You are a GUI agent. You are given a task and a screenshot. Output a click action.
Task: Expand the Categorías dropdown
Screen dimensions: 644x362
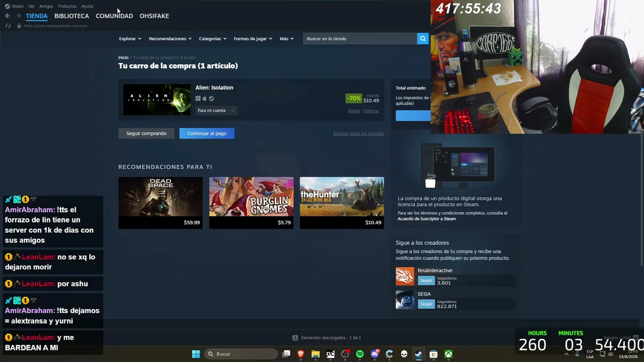[212, 39]
